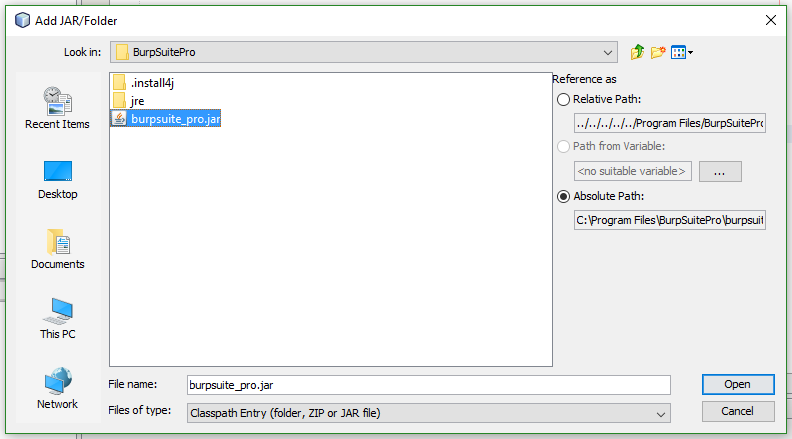The height and width of the screenshot is (439, 792).
Task: Click the .install4j folder icon
Action: [x=119, y=82]
